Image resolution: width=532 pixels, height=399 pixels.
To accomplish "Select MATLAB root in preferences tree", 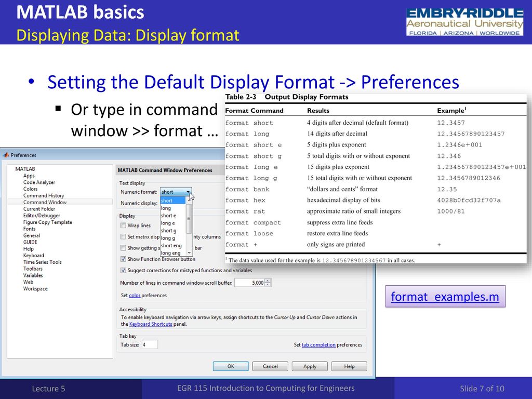I will tap(25, 169).
